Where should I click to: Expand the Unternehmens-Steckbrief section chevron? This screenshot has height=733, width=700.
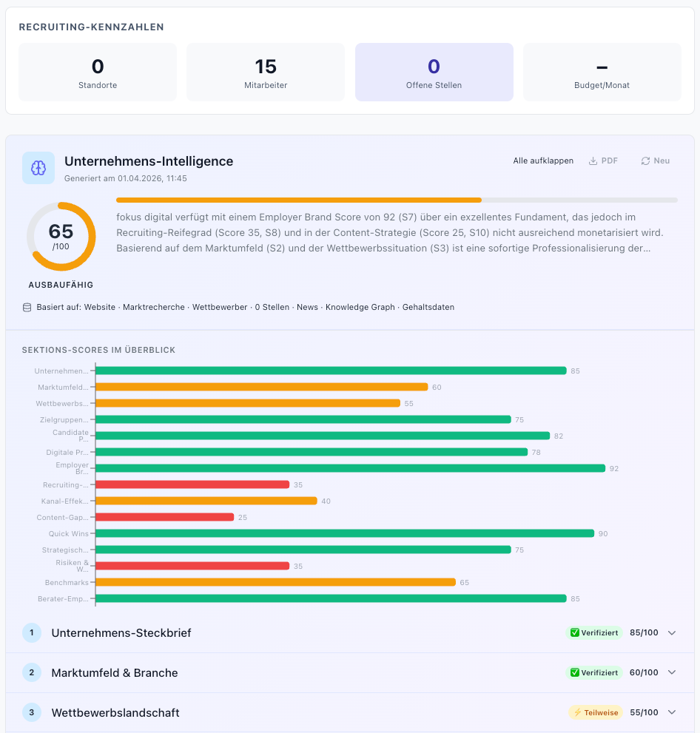[672, 633]
